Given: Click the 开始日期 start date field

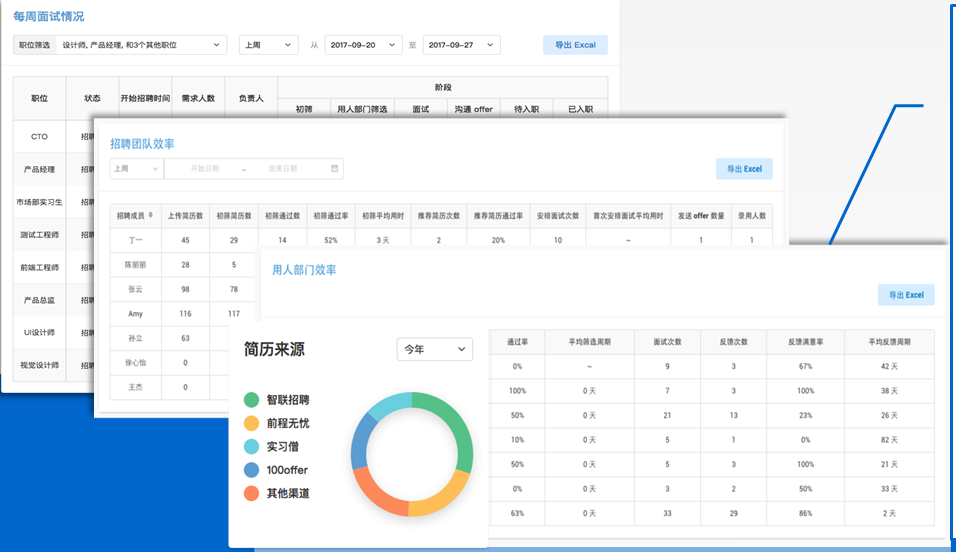Looking at the screenshot, I should (204, 169).
